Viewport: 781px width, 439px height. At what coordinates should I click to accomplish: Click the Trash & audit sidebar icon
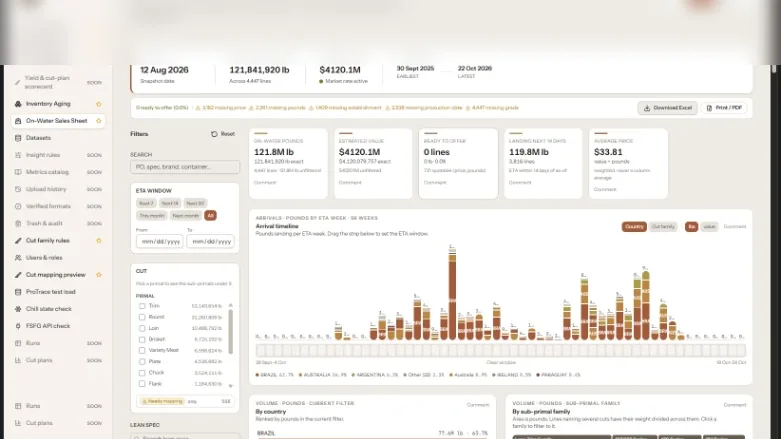(18, 224)
